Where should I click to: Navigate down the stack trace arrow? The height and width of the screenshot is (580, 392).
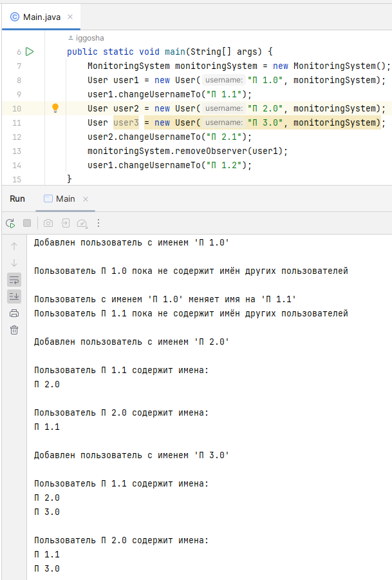[x=14, y=263]
